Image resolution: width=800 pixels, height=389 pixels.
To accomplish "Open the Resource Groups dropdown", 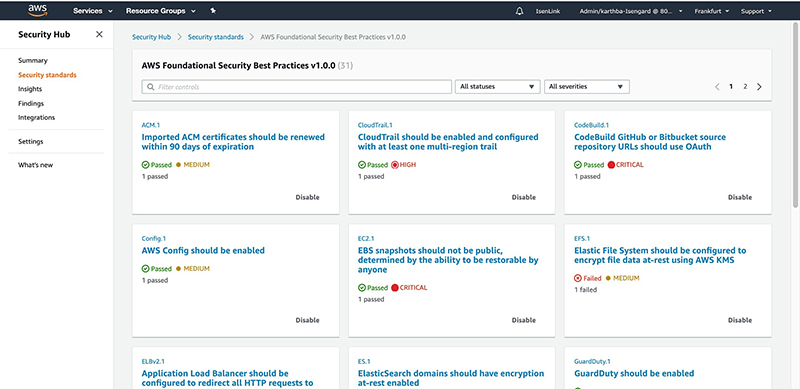I will 160,11.
